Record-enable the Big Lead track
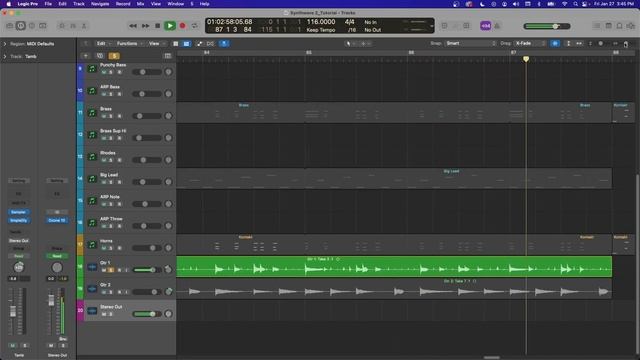Viewport: 640px width, 360px height. [119, 182]
